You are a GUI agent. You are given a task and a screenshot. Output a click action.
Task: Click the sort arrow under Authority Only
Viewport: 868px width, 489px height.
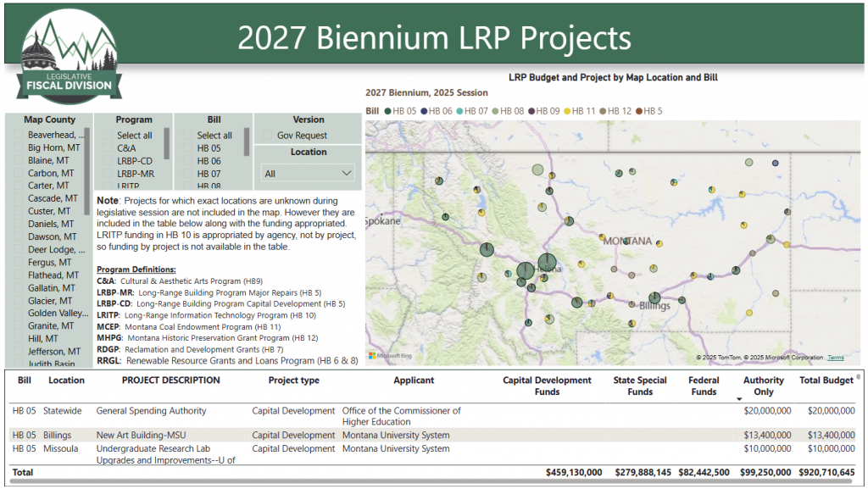(x=739, y=398)
